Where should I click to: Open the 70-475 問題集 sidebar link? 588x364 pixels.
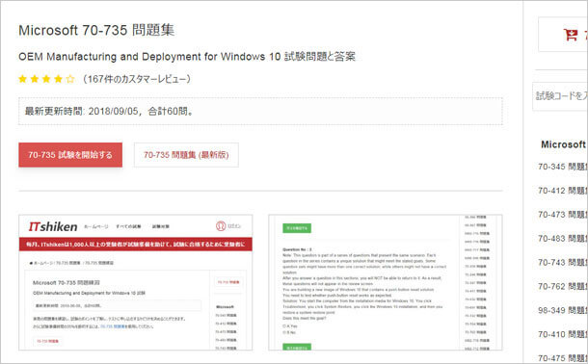click(563, 358)
